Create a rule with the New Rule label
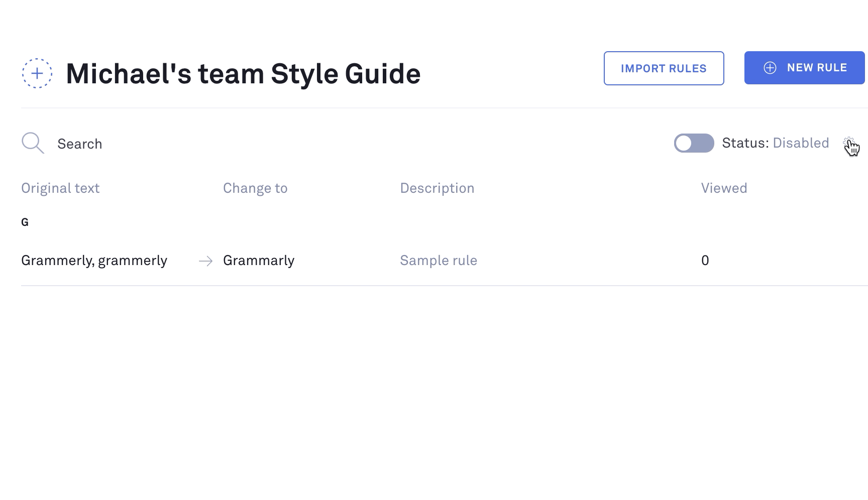868x500 pixels. tap(817, 68)
